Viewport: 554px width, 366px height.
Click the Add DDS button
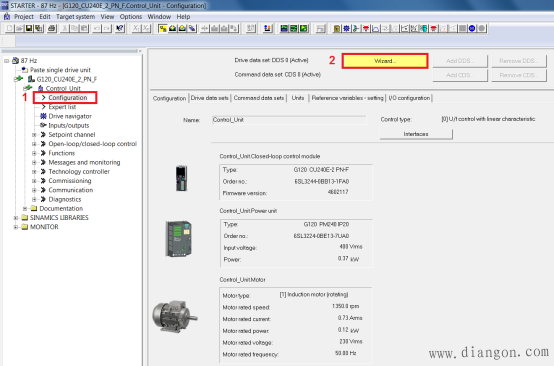(460, 61)
